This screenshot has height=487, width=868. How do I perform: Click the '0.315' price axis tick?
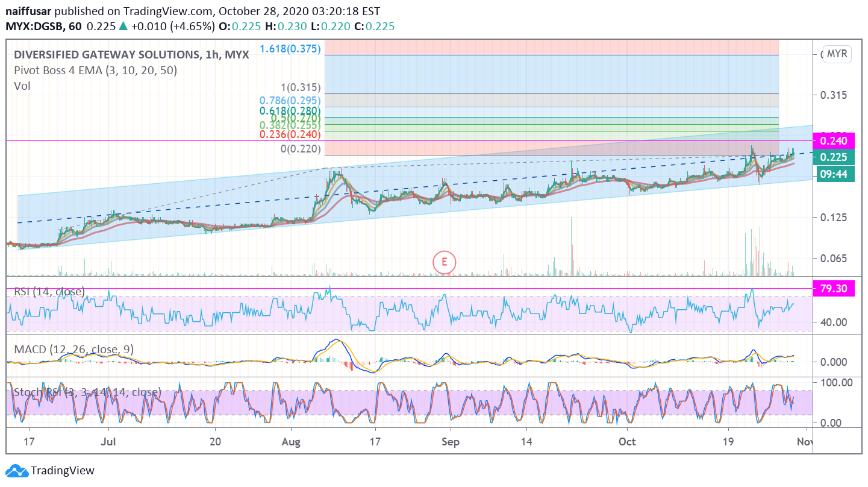click(834, 95)
